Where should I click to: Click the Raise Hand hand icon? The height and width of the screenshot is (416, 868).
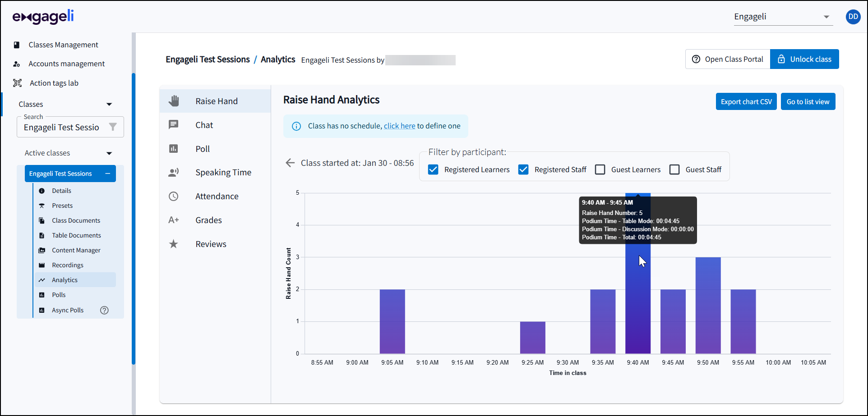174,101
